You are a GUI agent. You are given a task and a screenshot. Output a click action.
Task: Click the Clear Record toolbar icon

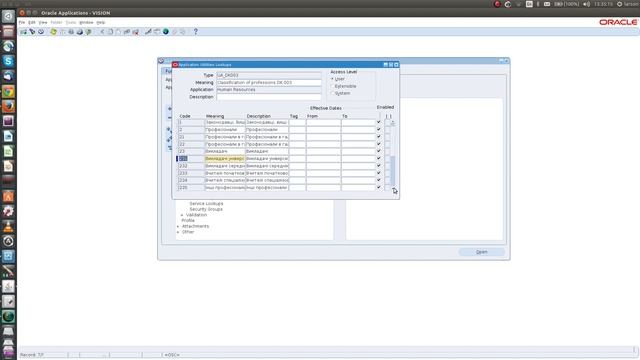tap(127, 31)
